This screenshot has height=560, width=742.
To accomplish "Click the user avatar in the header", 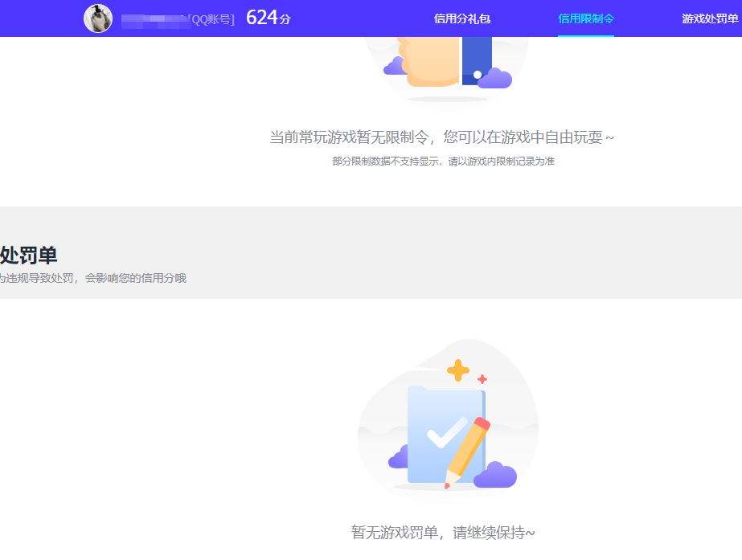I will coord(98,18).
